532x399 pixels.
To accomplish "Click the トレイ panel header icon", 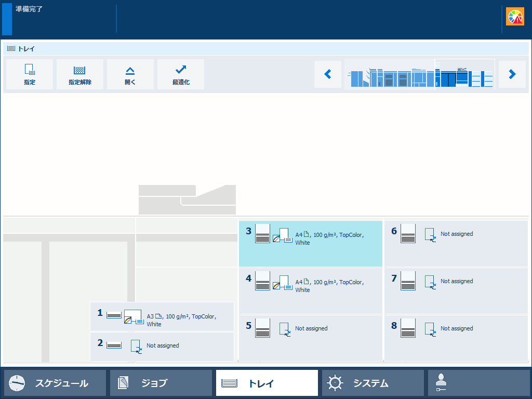I will coord(11,48).
